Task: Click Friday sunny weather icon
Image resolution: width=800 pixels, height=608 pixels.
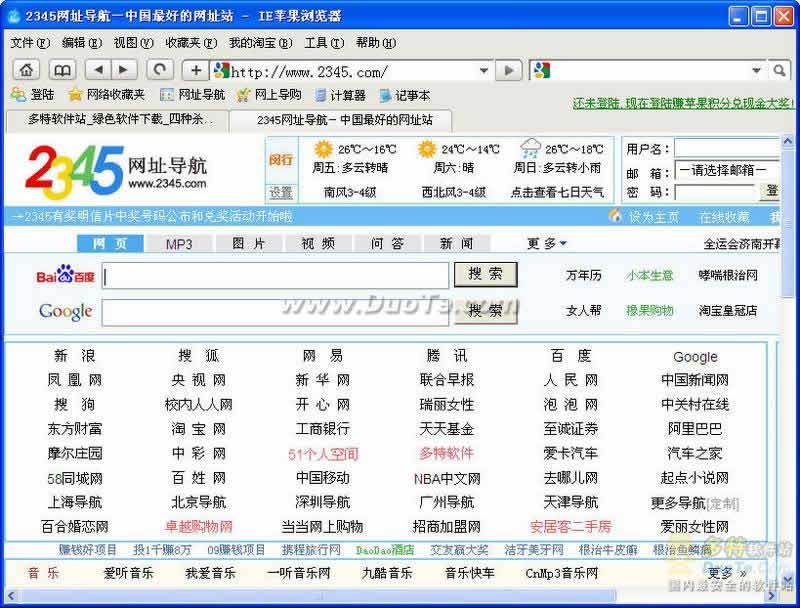Action: pyautogui.click(x=323, y=149)
